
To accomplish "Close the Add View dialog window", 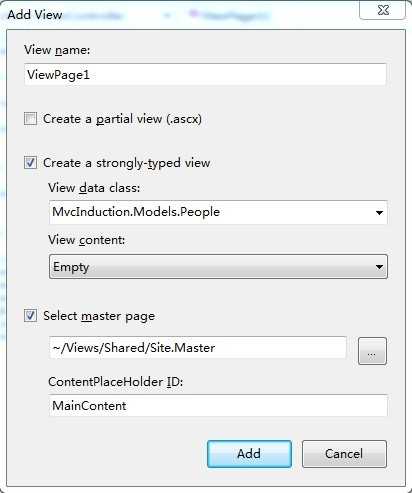I will pyautogui.click(x=383, y=10).
